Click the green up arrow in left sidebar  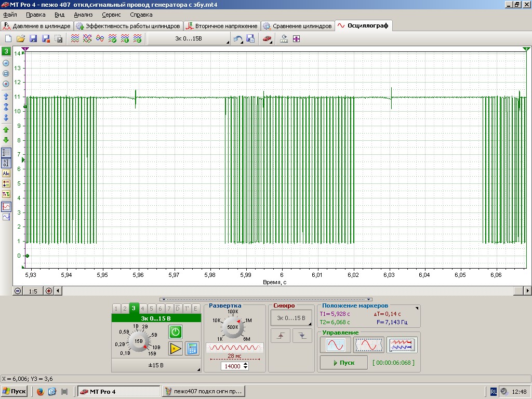(6, 129)
